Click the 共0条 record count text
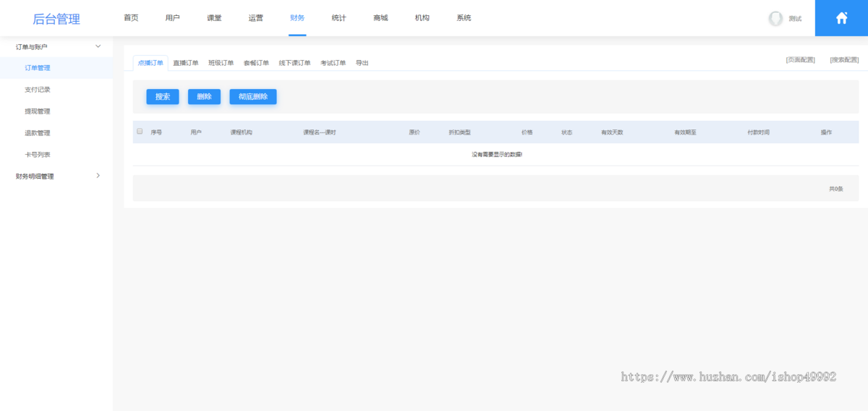 click(x=836, y=189)
